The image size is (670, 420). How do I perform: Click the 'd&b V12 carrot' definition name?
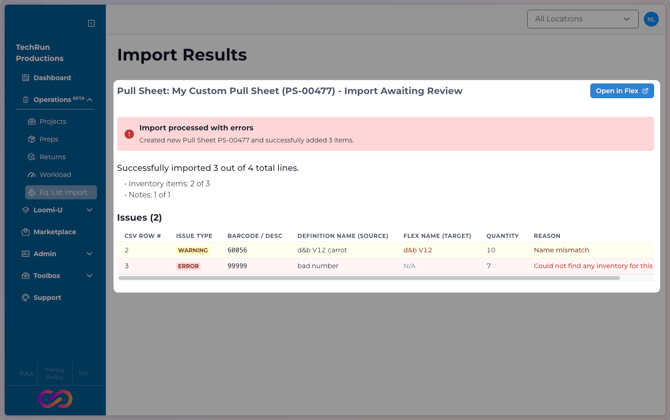322,250
